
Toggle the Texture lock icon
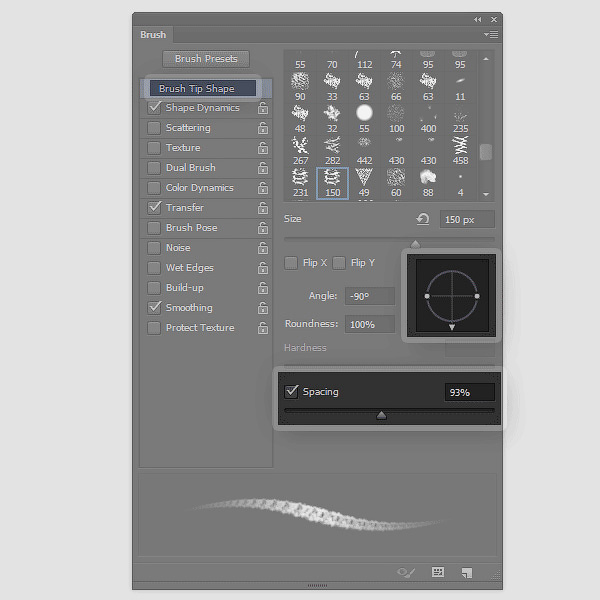tap(263, 148)
